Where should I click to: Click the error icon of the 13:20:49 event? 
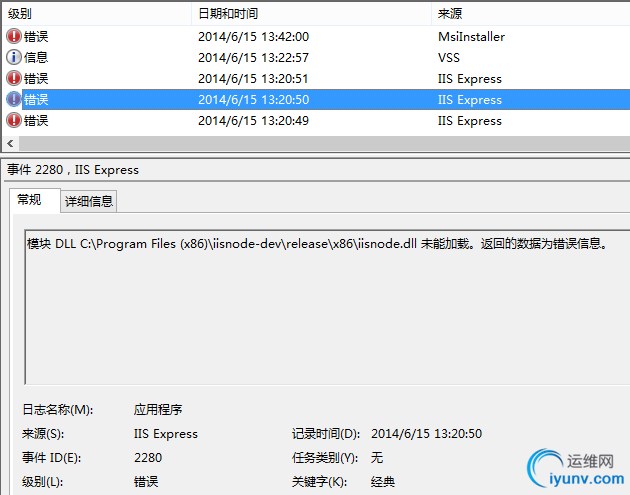point(14,120)
